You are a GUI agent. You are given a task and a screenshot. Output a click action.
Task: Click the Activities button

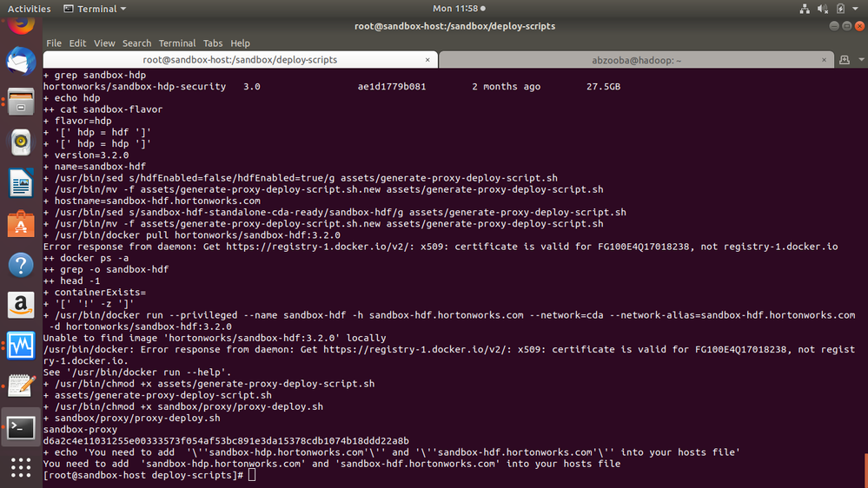pos(29,9)
